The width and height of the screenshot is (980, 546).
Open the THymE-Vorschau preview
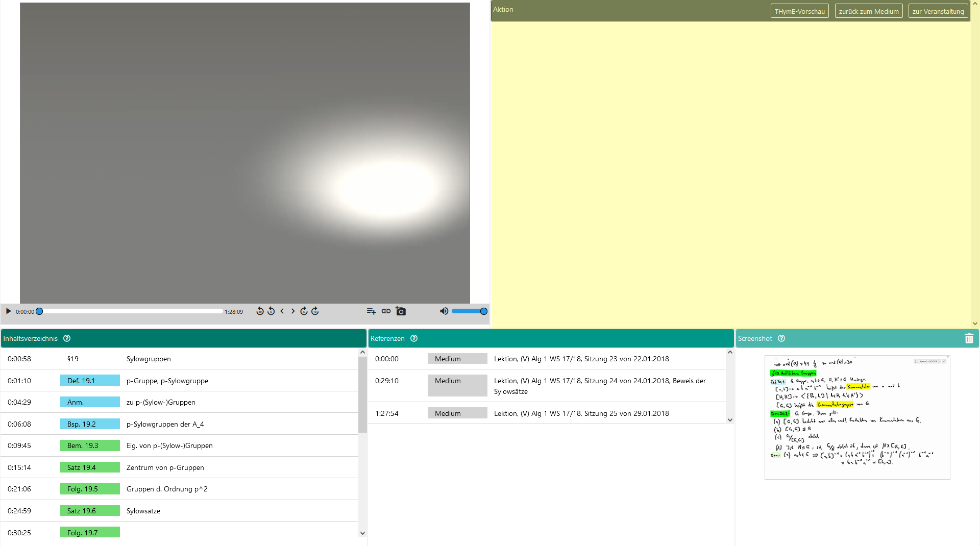pos(799,11)
